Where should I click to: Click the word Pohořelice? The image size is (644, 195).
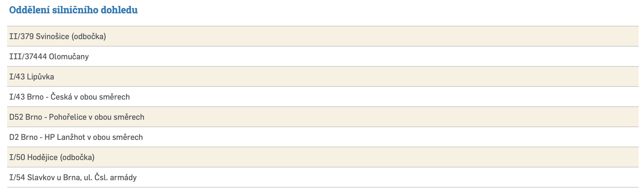pyautogui.click(x=68, y=117)
